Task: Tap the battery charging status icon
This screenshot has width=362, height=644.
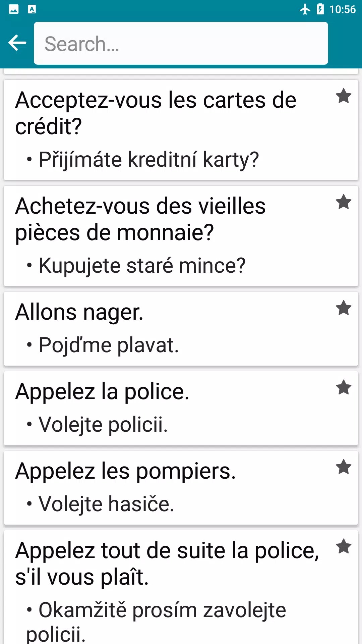Action: (320, 9)
